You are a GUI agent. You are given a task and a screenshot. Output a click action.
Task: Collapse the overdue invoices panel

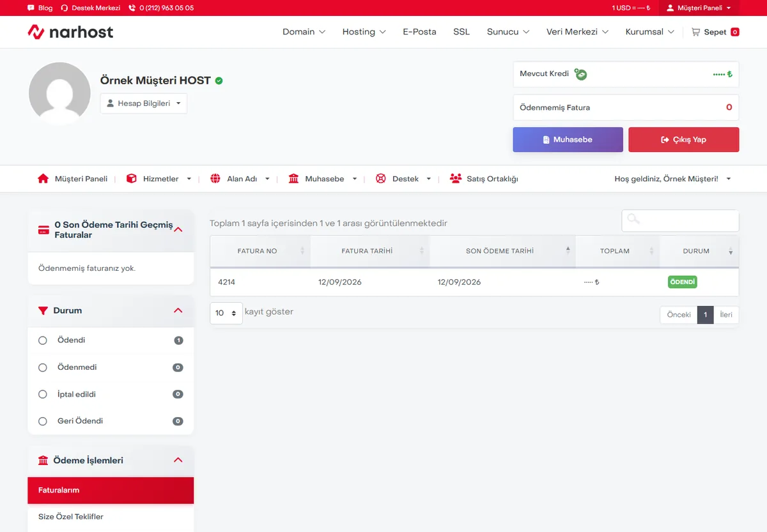178,230
